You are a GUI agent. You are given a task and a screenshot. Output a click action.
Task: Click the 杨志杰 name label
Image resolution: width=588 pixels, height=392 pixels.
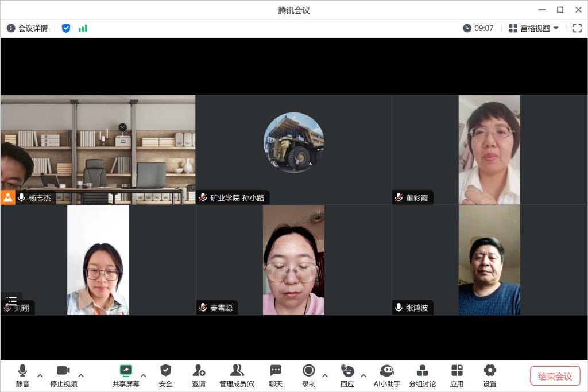coord(40,198)
